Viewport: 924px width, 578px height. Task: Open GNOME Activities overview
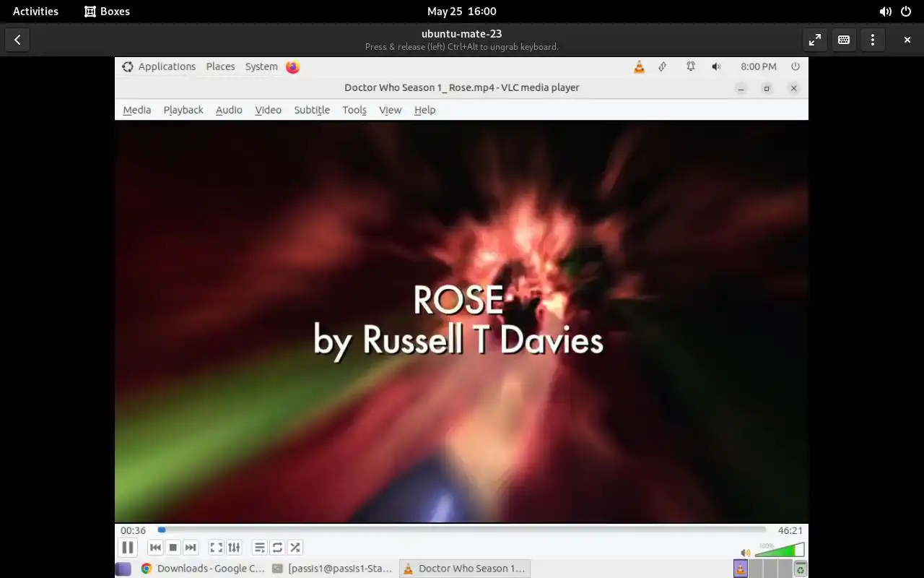35,11
